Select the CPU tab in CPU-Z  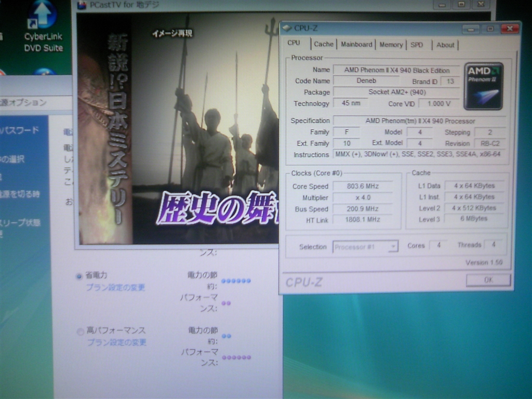pos(294,43)
